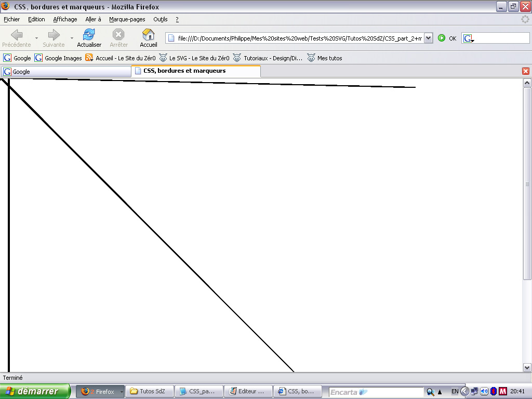Image resolution: width=532 pixels, height=399 pixels.
Task: Click the Accueil home icon
Action: pos(149,35)
